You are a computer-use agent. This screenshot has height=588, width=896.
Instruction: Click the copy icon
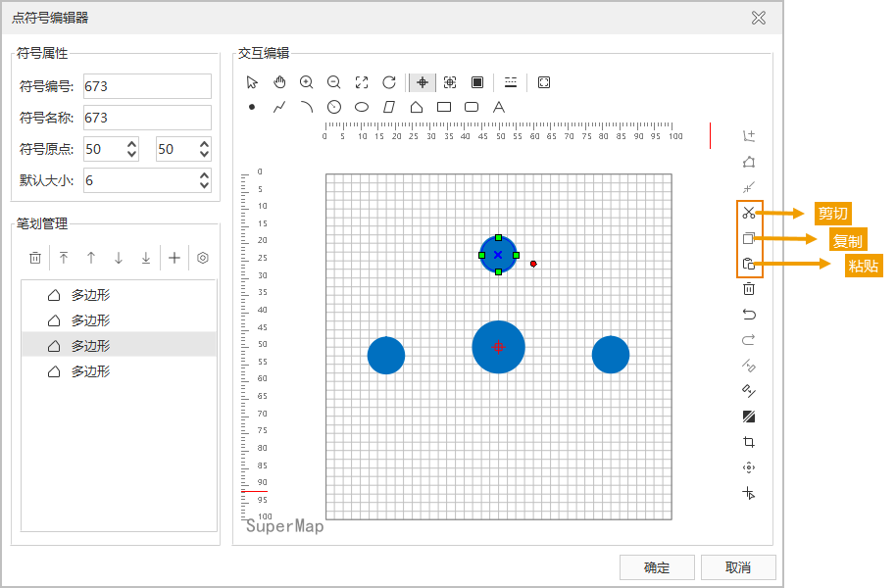tap(749, 238)
